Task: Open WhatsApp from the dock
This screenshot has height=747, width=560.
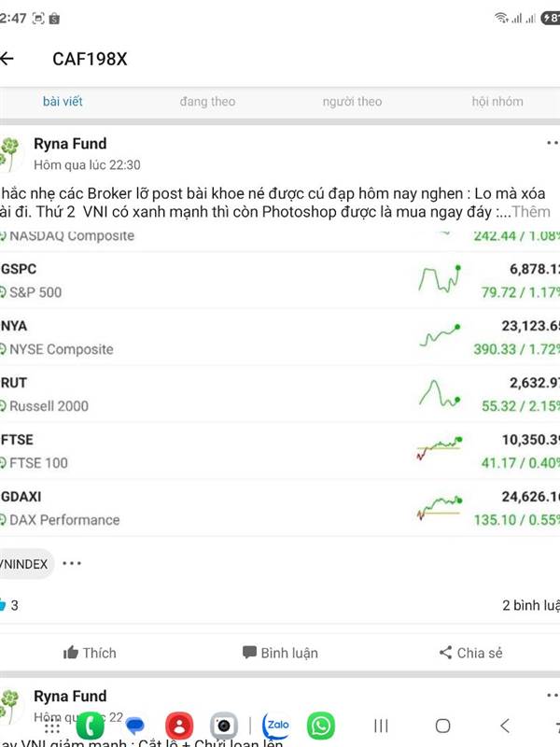Action: point(321,726)
